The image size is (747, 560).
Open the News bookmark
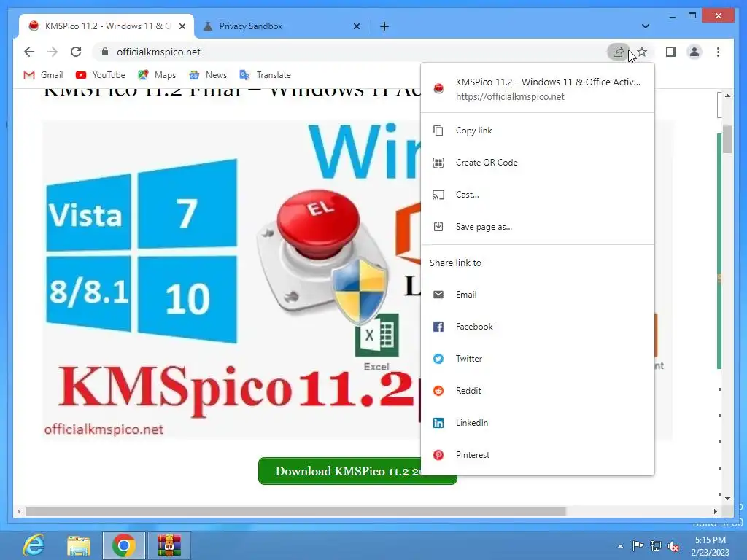pos(208,75)
